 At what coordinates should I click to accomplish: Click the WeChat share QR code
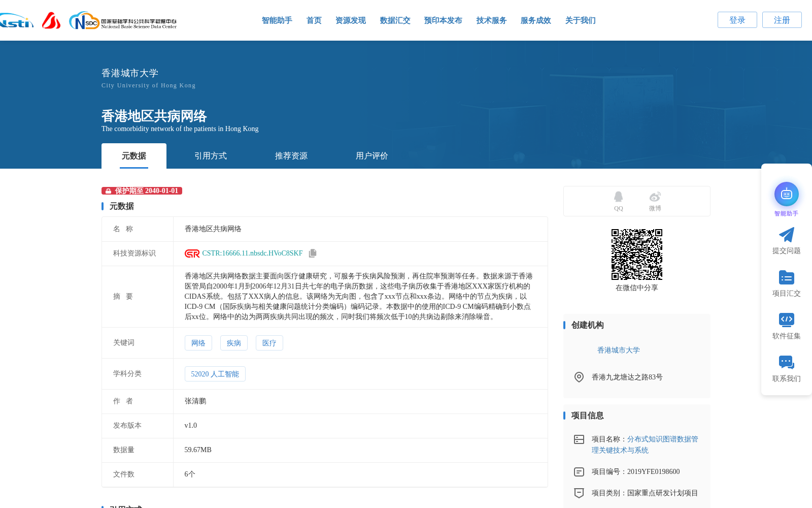[x=637, y=255]
